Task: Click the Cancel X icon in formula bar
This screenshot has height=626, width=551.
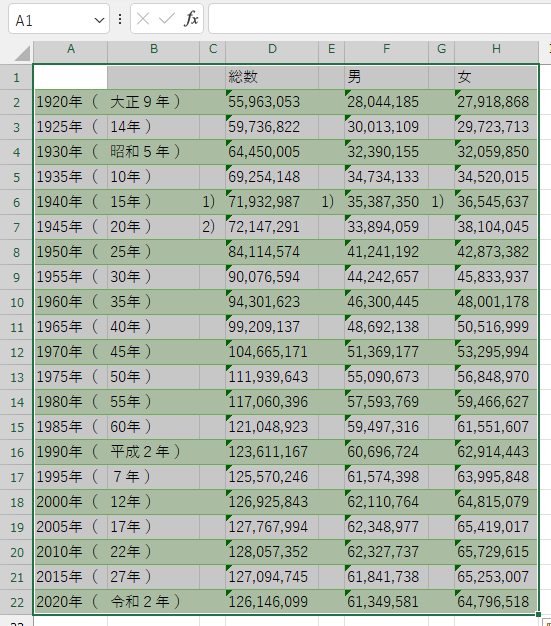Action: pos(143,19)
